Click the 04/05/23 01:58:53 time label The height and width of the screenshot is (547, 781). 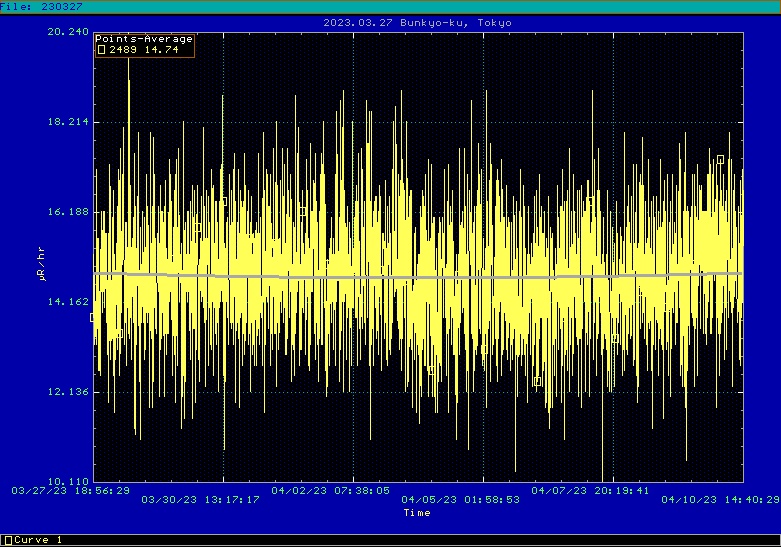coord(459,499)
